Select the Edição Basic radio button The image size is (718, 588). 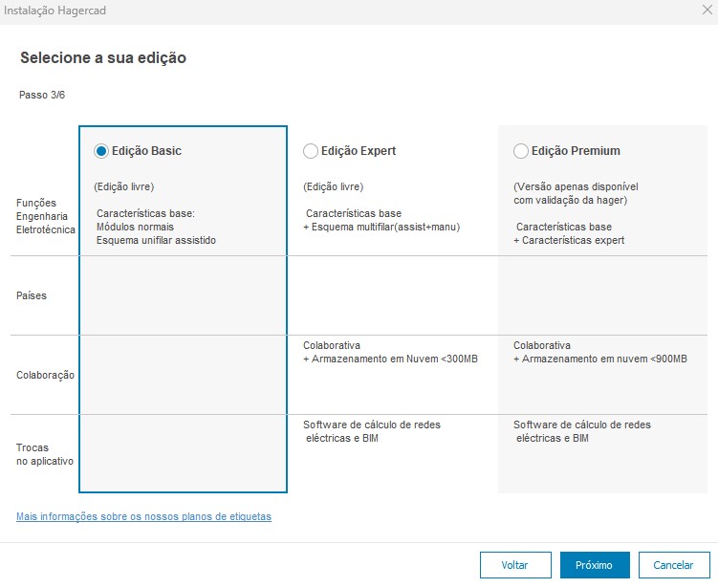point(101,151)
